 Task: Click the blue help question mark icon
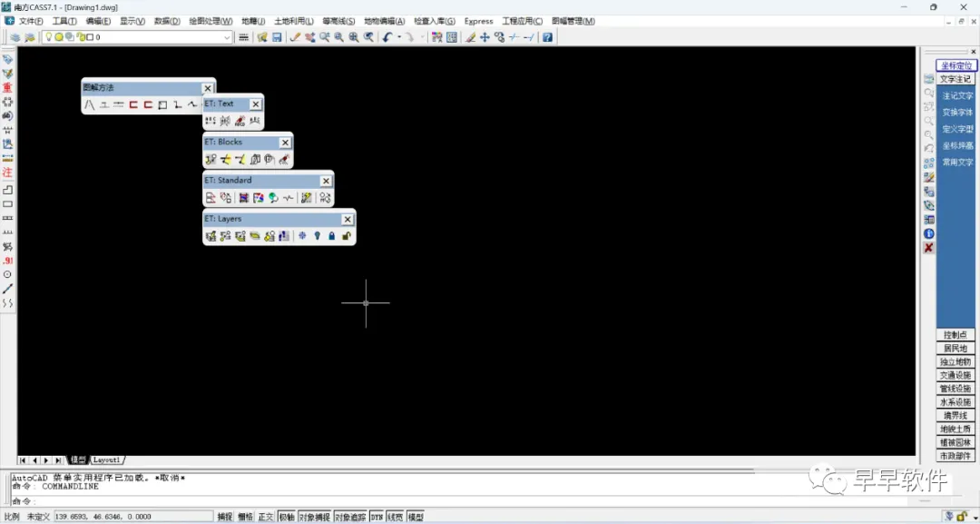tap(547, 37)
